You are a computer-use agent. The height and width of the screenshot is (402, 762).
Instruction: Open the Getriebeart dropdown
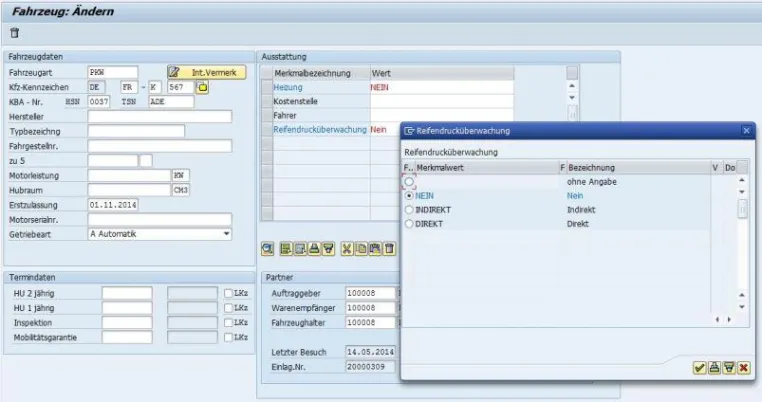click(x=226, y=234)
